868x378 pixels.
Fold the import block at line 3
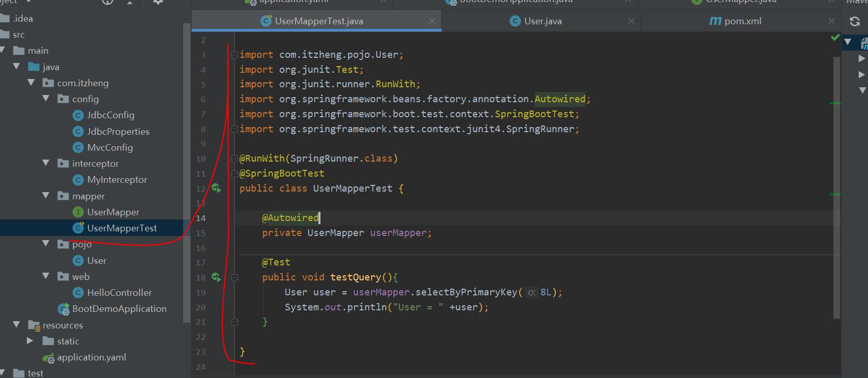[234, 55]
